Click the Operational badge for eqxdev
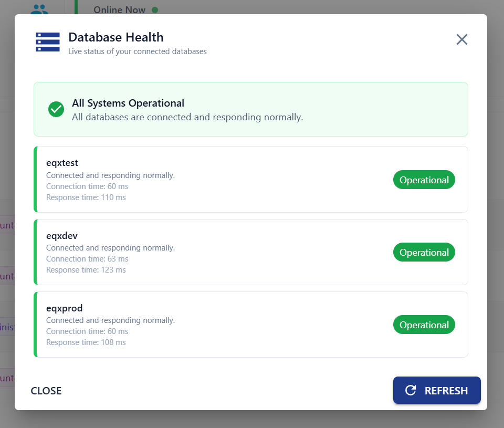This screenshot has width=504, height=428. pos(424,252)
